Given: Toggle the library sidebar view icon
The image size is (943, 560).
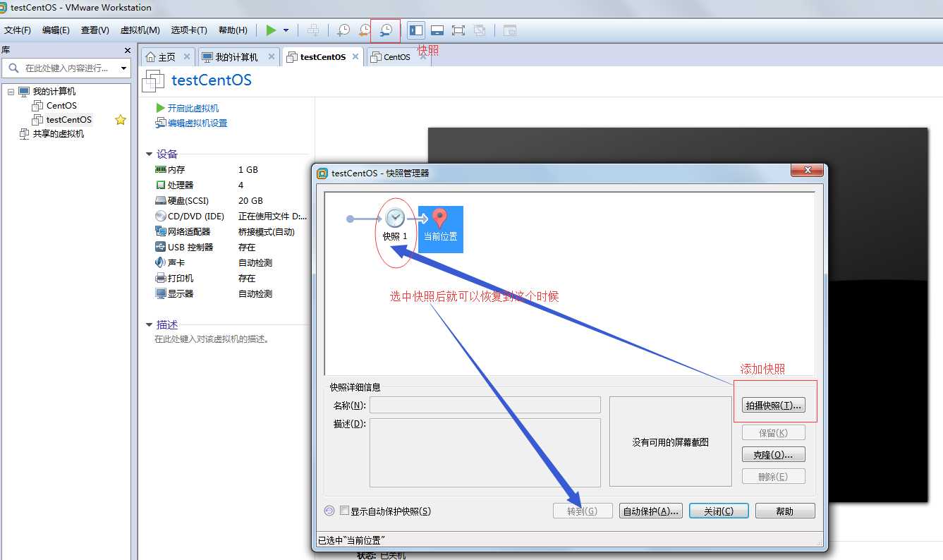Looking at the screenshot, I should (416, 30).
